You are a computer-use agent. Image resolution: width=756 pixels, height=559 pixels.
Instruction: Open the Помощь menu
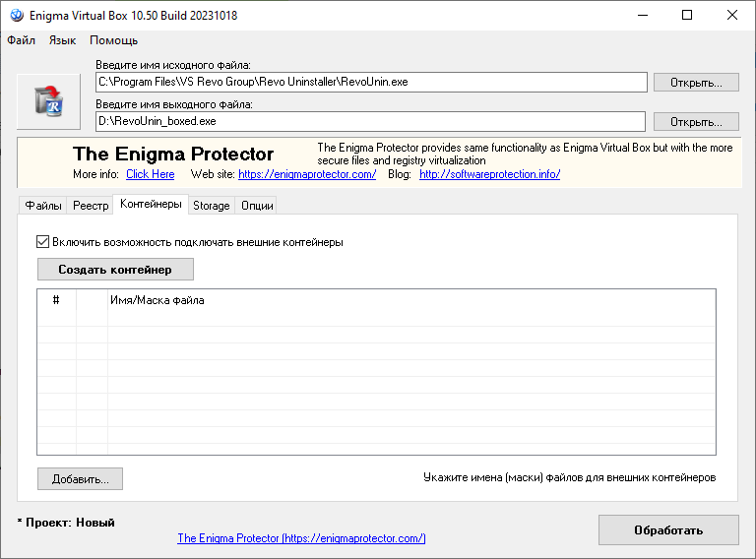[114, 40]
